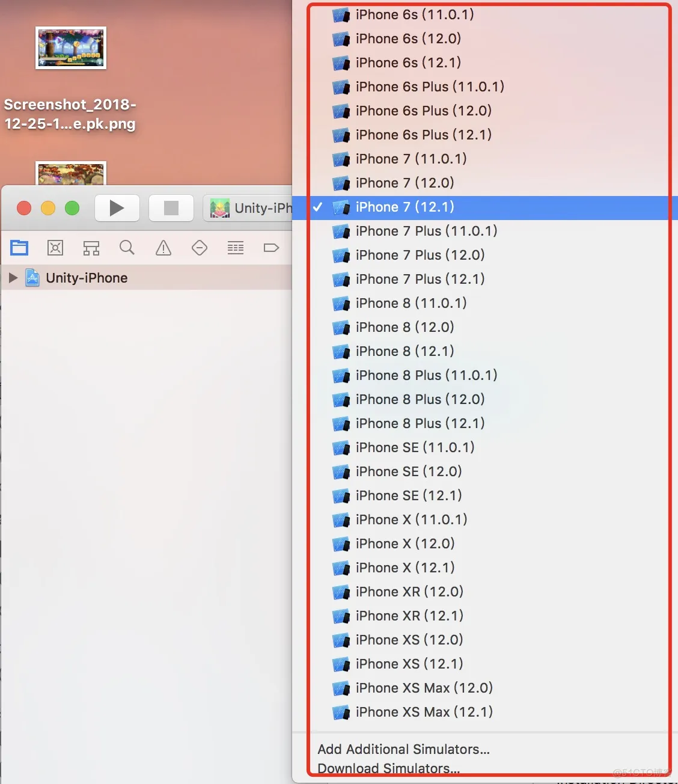Pick iPhone 8 Plus (12.1) destination
678x784 pixels.
tap(485, 423)
